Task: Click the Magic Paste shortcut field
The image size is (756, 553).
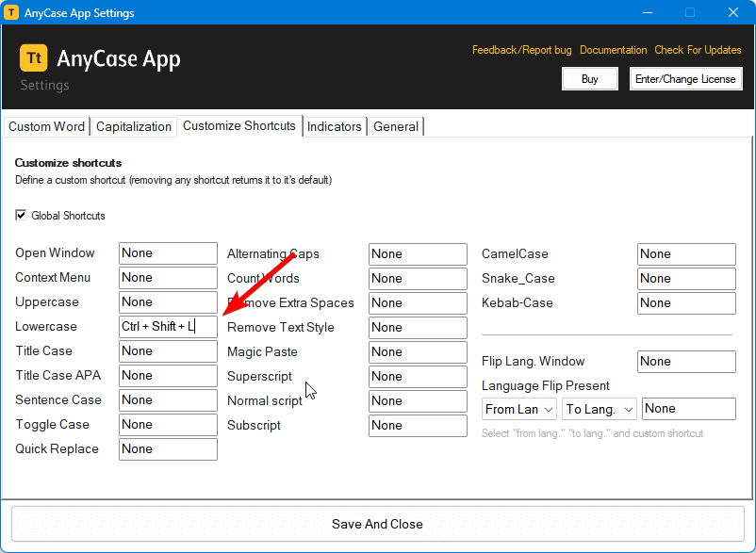Action: coord(418,352)
